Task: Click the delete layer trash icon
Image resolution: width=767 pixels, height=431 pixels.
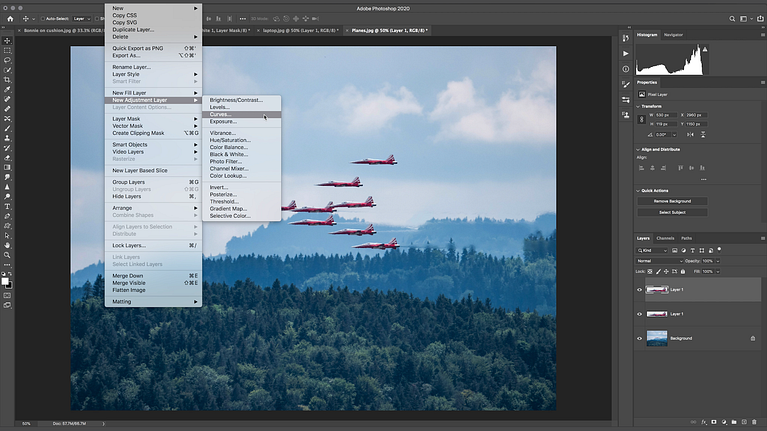Action: click(x=754, y=422)
